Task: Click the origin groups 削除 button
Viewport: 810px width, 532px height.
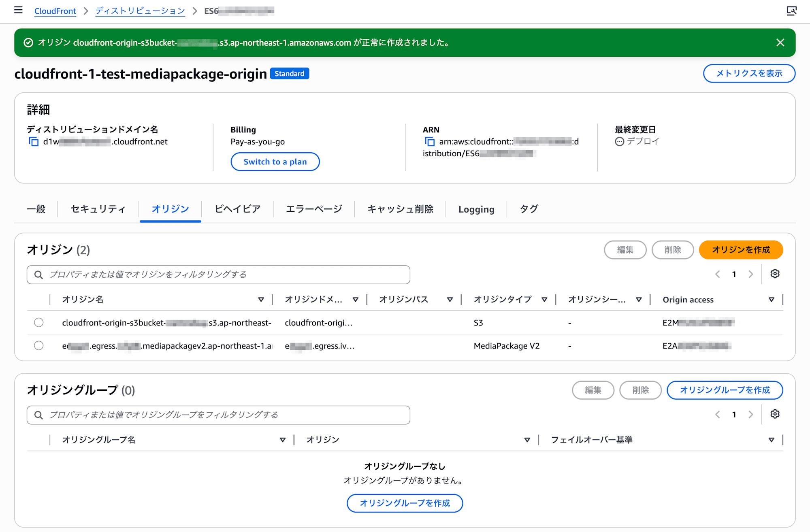Action: click(640, 390)
